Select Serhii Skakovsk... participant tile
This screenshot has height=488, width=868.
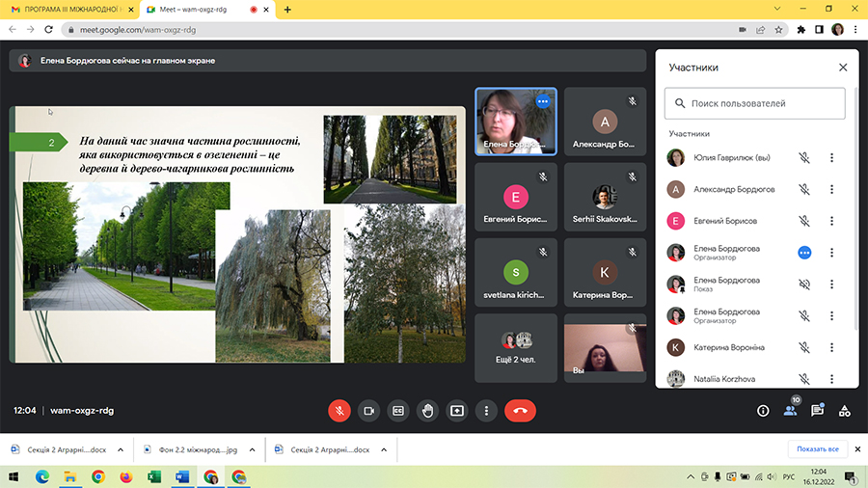605,197
